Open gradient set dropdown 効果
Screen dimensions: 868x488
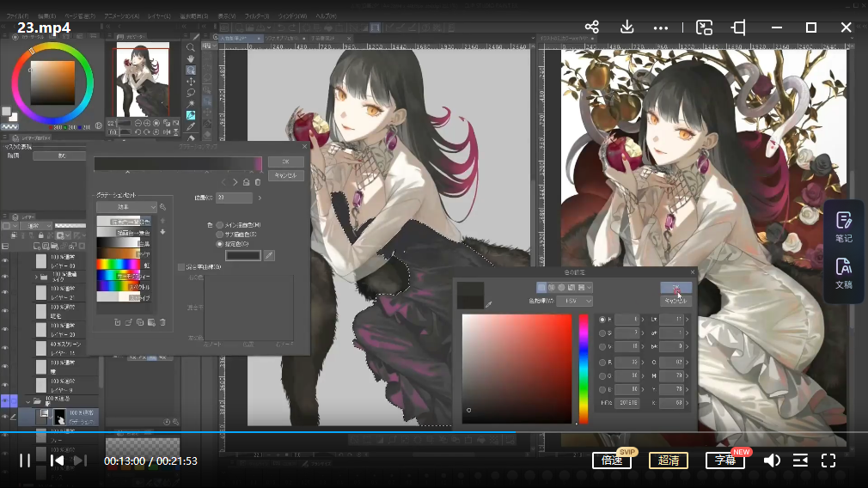127,207
